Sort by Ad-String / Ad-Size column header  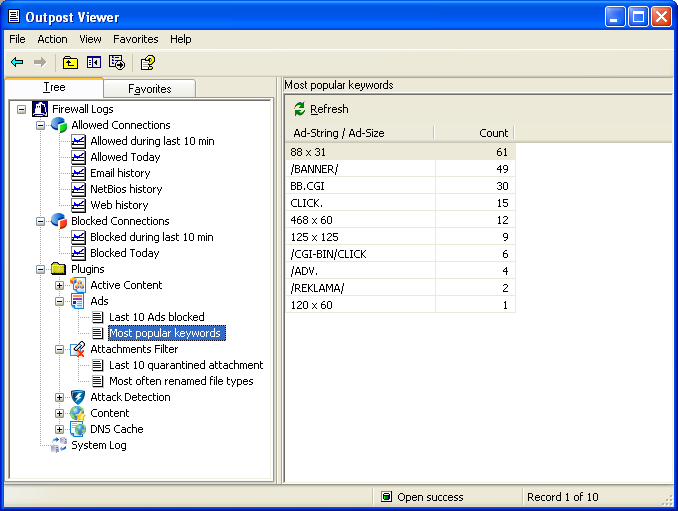360,133
